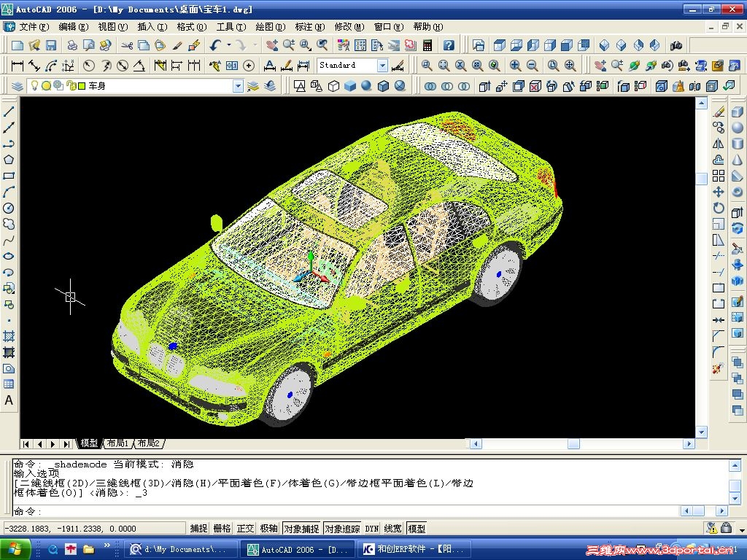Open the QuickCalc calculator icon
The height and width of the screenshot is (560, 747).
427,45
